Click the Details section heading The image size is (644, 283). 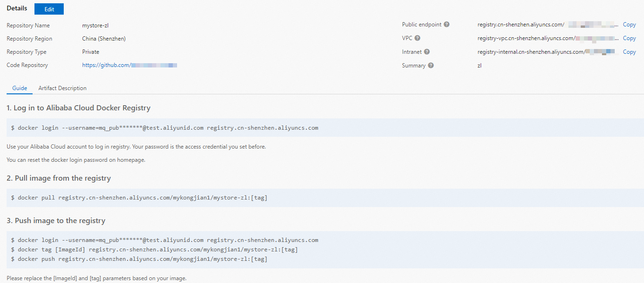click(x=17, y=8)
